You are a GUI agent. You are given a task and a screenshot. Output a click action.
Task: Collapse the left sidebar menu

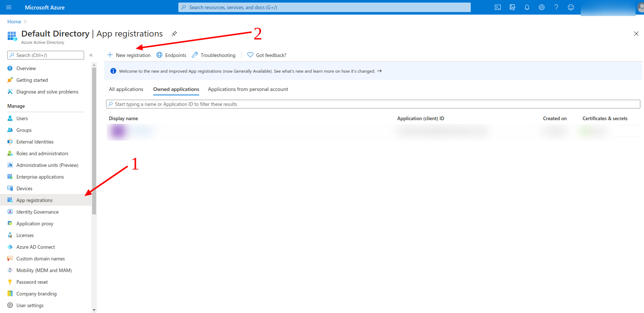point(91,55)
